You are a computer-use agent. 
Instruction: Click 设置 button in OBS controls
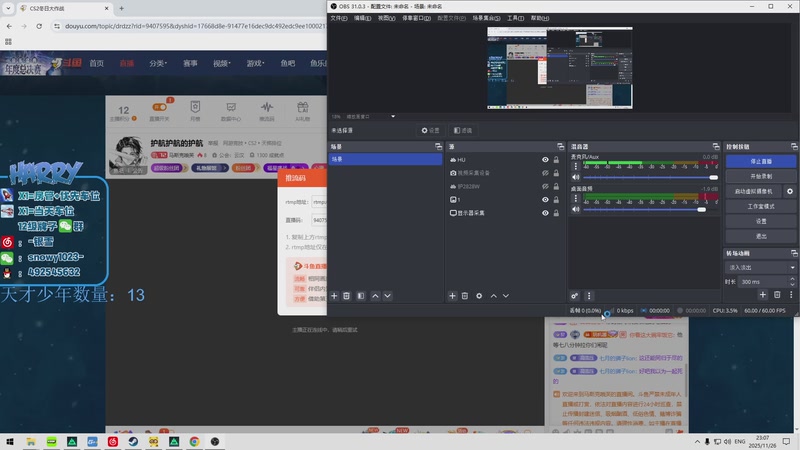click(761, 221)
